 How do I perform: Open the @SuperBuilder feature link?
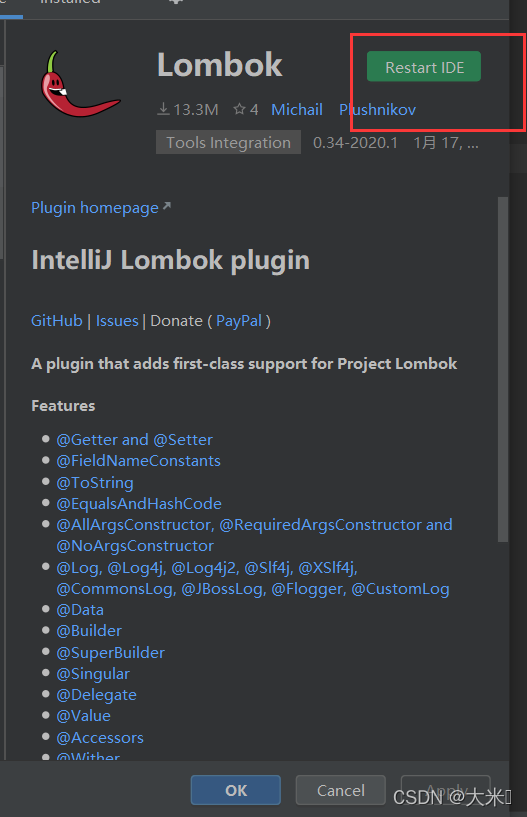coord(111,653)
